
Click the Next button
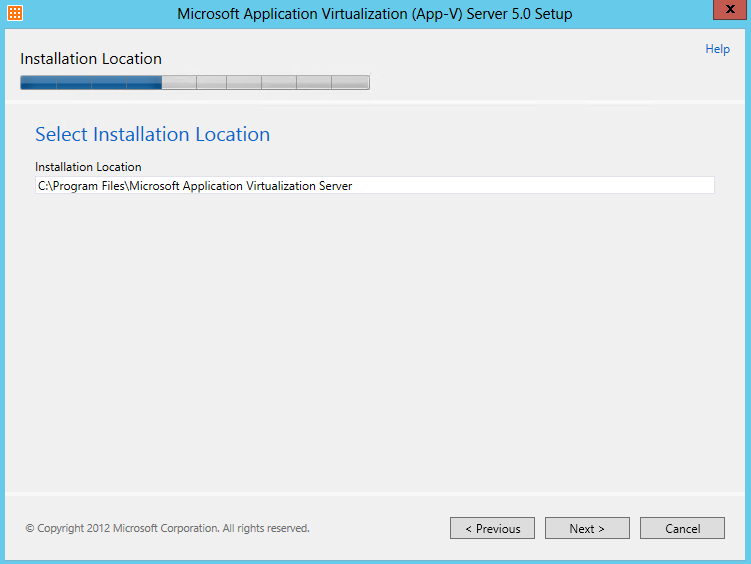pos(587,528)
